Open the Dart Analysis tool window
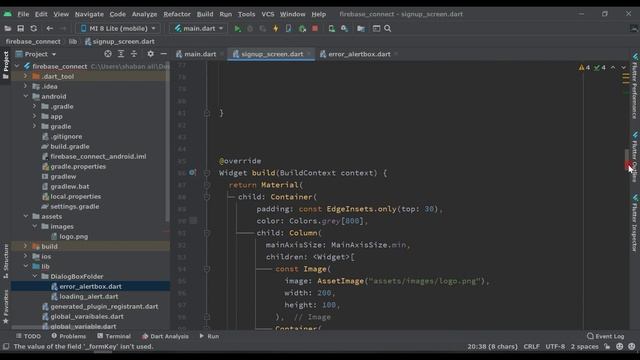Screen dimensions: 640x360 click(x=165, y=336)
